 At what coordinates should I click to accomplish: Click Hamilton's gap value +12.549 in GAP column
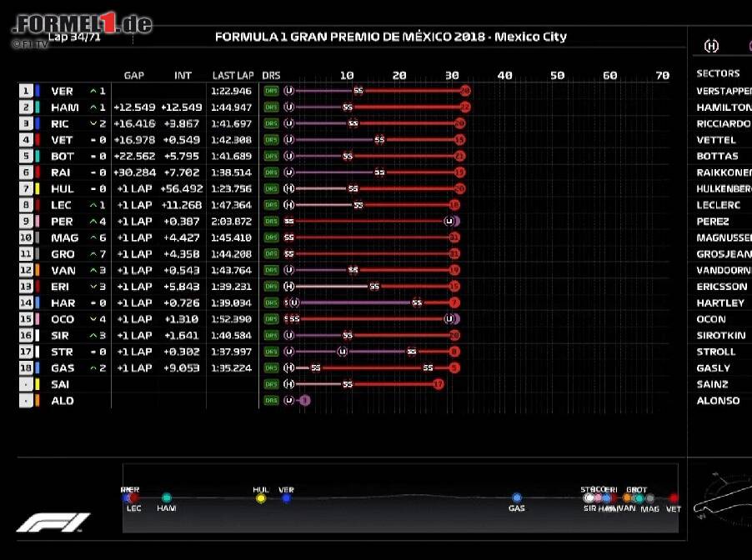point(134,107)
